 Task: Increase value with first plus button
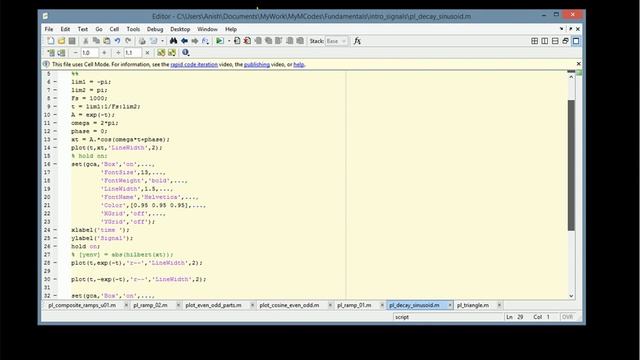(104, 53)
